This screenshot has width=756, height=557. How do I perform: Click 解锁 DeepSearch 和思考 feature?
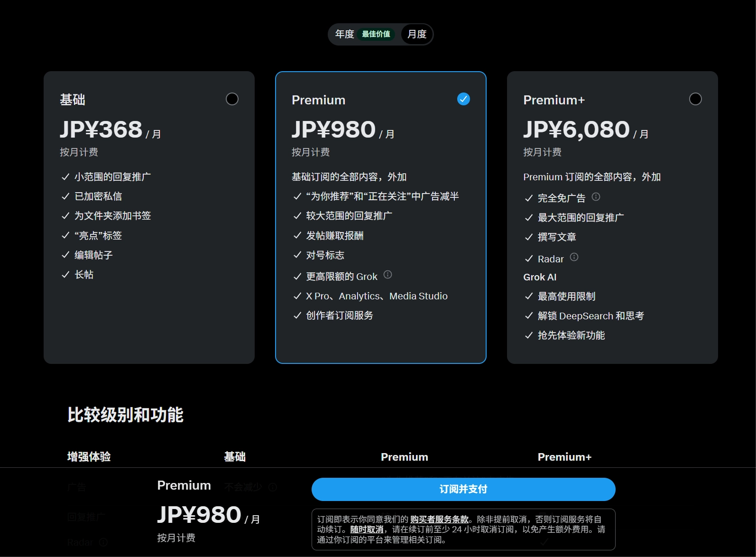(x=590, y=316)
